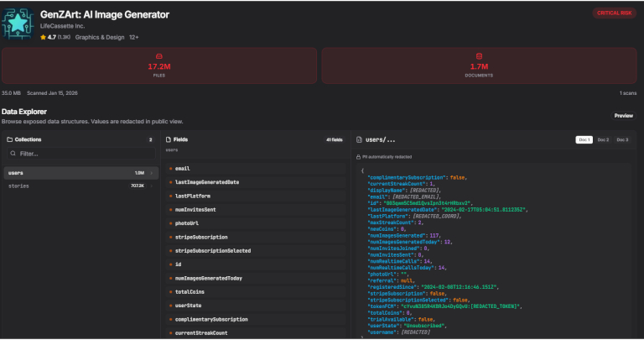
Task: Open the 1.7M DOCUMENTS card
Action: pyautogui.click(x=479, y=65)
